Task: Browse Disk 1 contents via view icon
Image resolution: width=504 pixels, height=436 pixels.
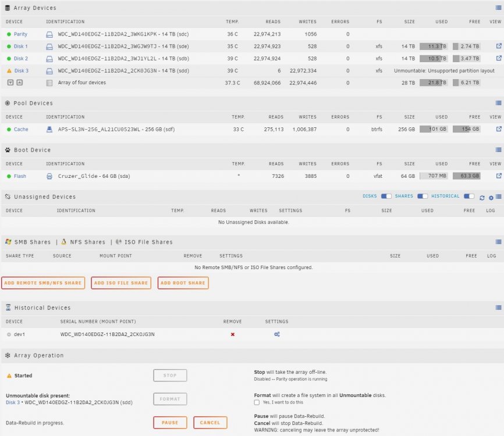Action: (x=499, y=46)
